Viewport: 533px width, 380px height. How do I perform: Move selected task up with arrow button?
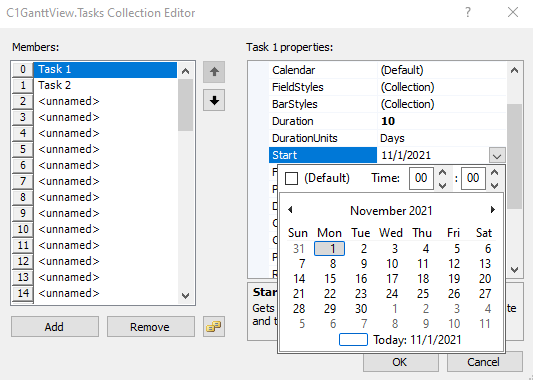click(214, 72)
